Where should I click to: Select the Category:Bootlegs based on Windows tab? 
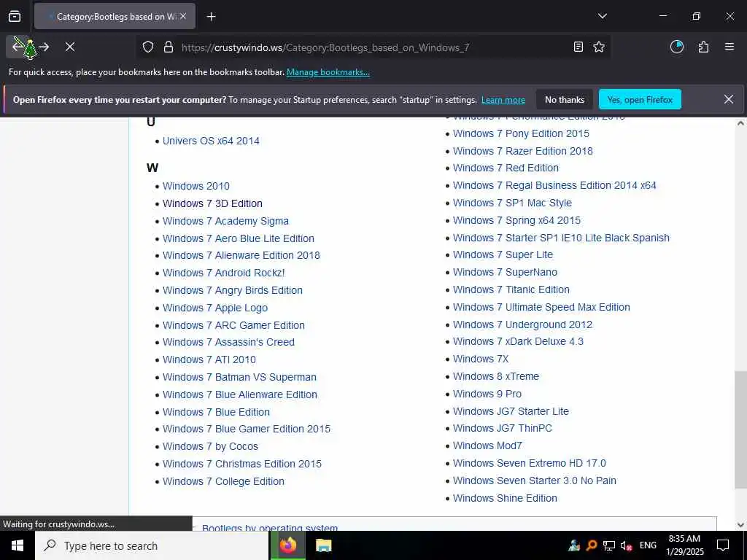[115, 17]
